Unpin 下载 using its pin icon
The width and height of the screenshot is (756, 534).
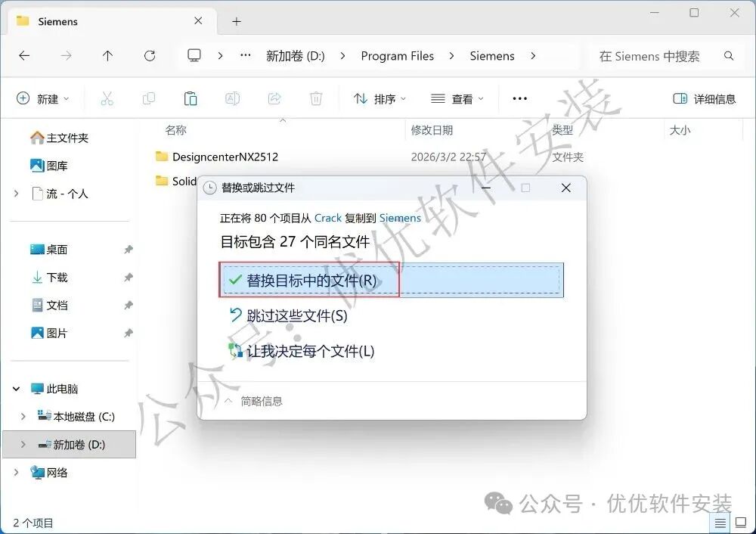point(129,278)
